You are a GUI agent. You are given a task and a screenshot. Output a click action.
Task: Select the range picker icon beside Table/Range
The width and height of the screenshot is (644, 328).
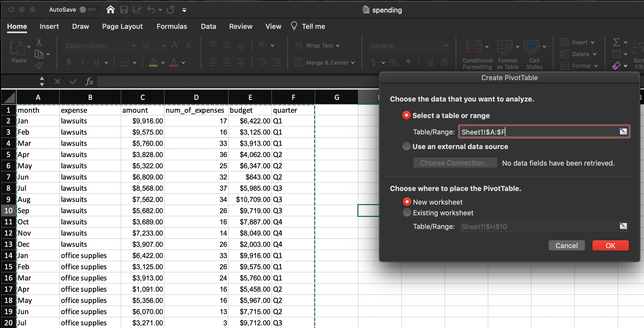pyautogui.click(x=623, y=131)
